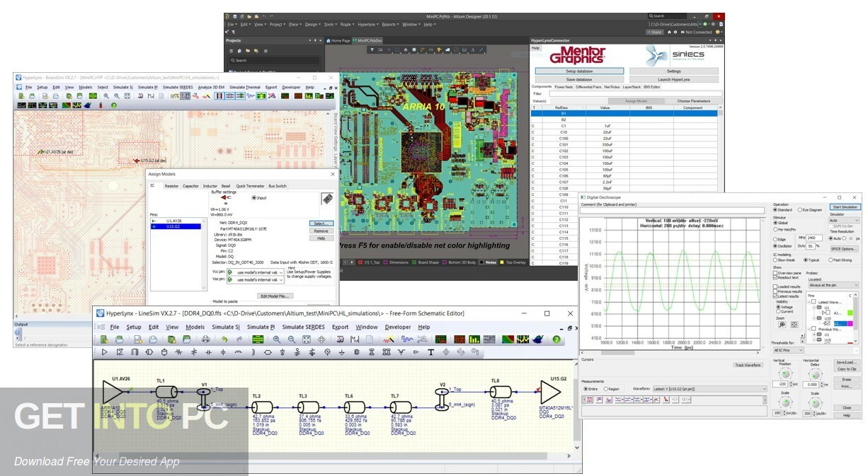The width and height of the screenshot is (868, 476).
Task: Open the Vss pin dropdown in Assign Models
Action: click(x=255, y=281)
